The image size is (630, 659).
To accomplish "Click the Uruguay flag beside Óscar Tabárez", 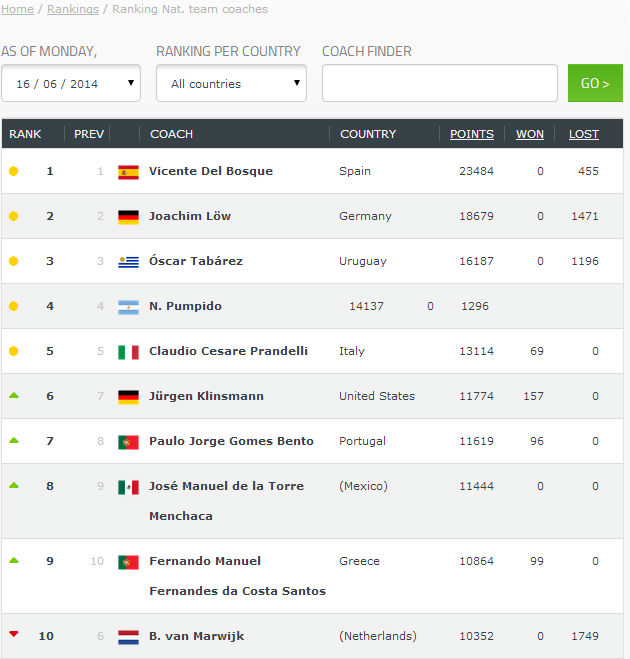I will pyautogui.click(x=128, y=261).
